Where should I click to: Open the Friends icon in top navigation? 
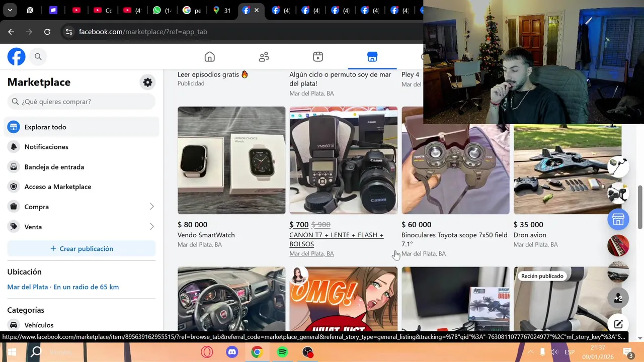pyautogui.click(x=264, y=57)
